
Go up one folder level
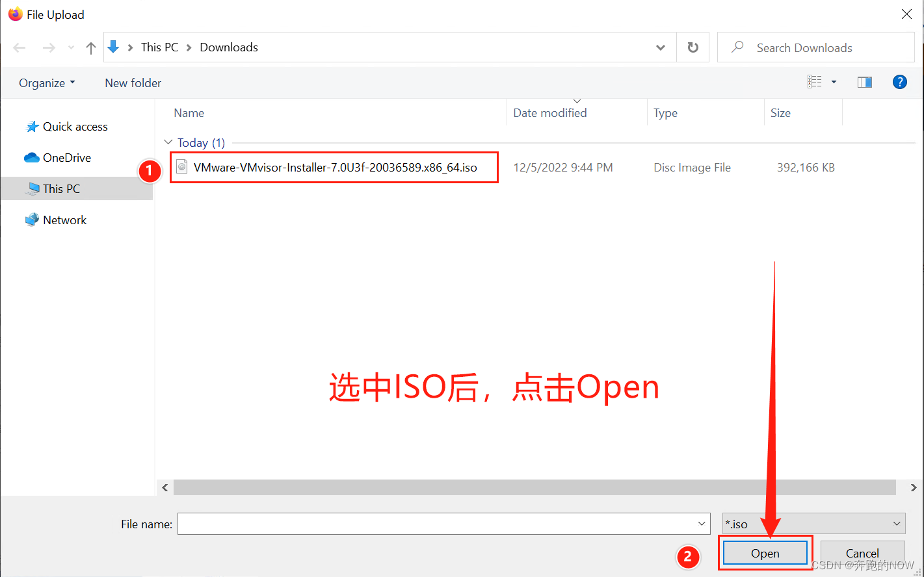pos(91,47)
